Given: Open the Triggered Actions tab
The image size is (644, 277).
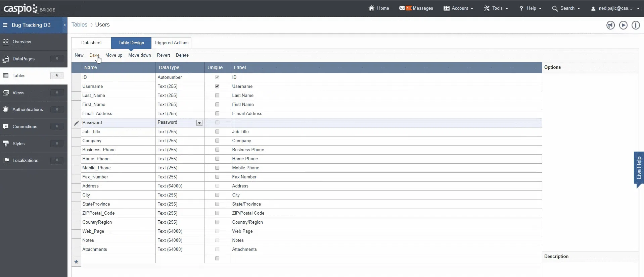Looking at the screenshot, I should (x=171, y=43).
